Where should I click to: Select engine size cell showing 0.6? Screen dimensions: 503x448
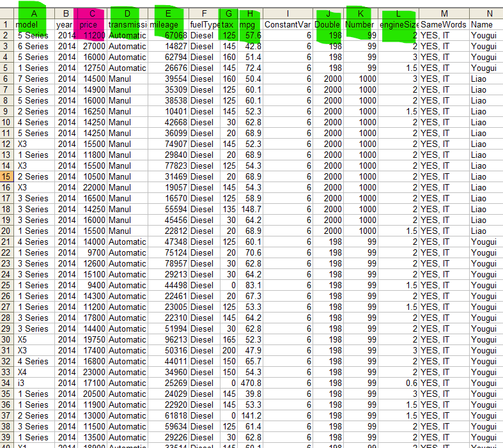399,383
